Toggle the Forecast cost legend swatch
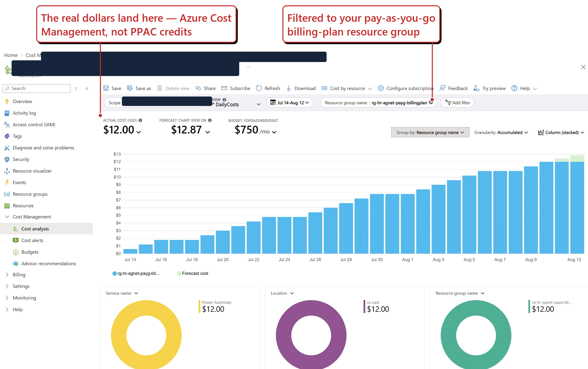This screenshot has height=369, width=588. click(x=179, y=273)
